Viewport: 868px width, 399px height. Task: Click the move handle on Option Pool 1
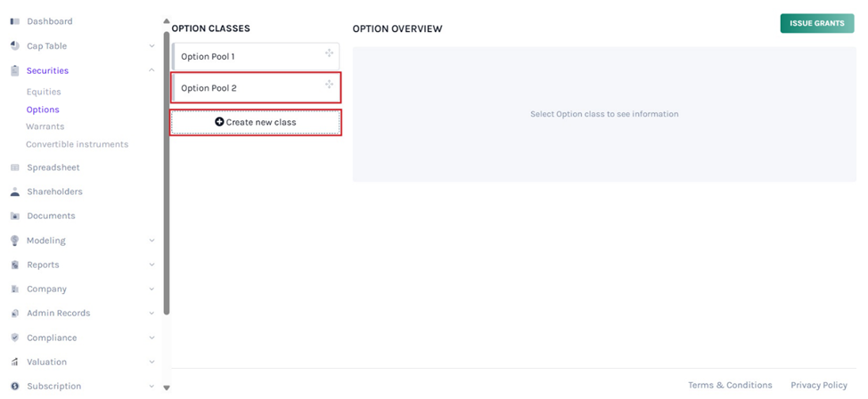[329, 53]
